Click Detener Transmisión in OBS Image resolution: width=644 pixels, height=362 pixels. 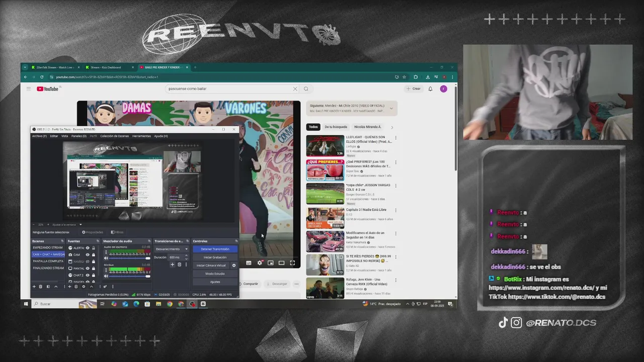tap(215, 249)
